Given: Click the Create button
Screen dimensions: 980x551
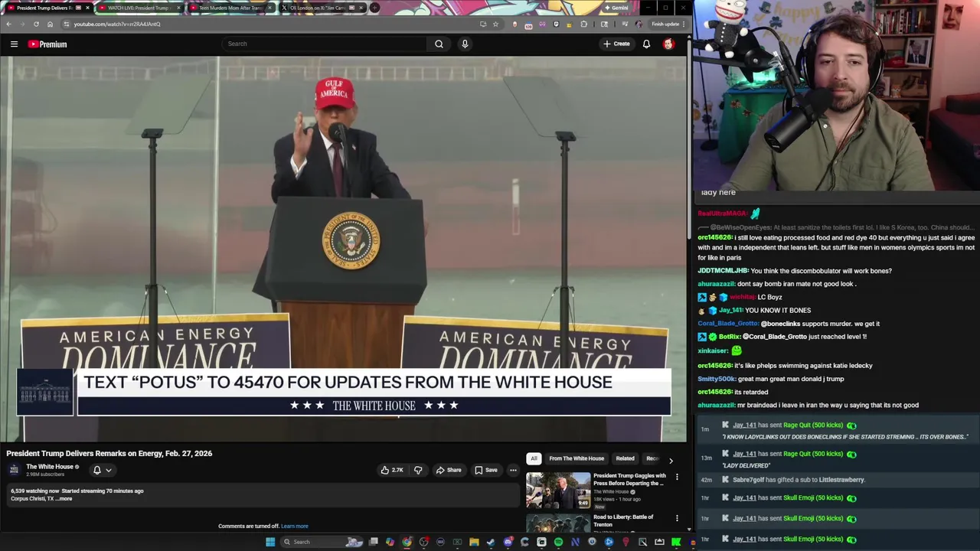Looking at the screenshot, I should [616, 44].
